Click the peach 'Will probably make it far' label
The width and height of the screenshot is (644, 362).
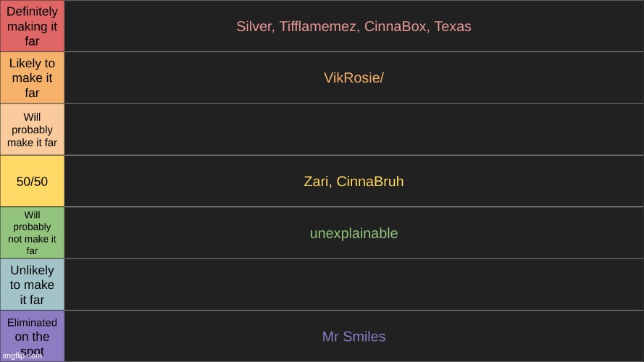pyautogui.click(x=32, y=130)
